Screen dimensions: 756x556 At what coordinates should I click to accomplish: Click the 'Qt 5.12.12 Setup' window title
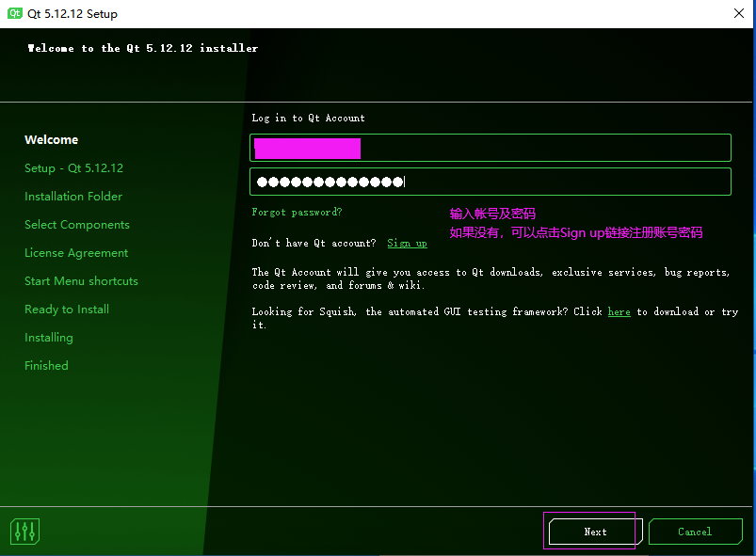pos(72,13)
